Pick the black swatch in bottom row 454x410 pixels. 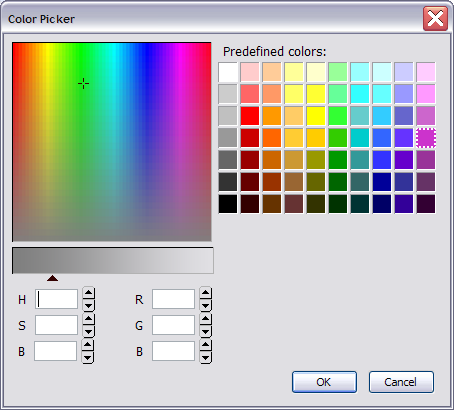(228, 204)
